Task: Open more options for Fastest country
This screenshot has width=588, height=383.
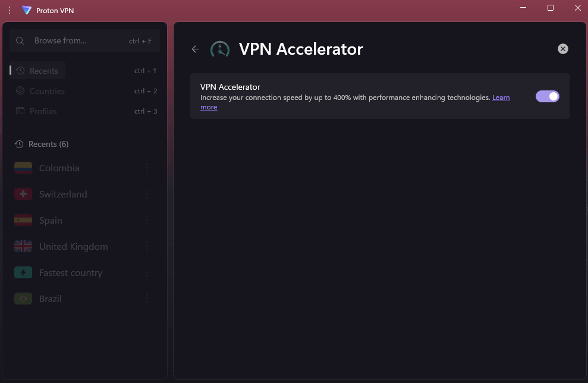Action: pos(147,273)
